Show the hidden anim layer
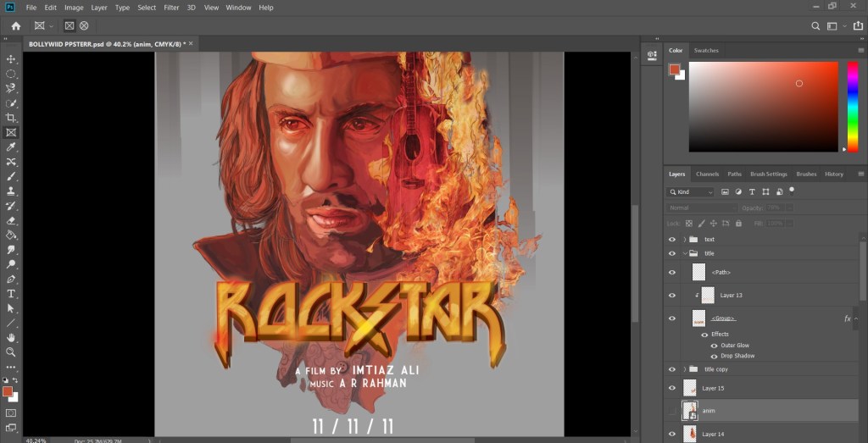 coord(672,411)
